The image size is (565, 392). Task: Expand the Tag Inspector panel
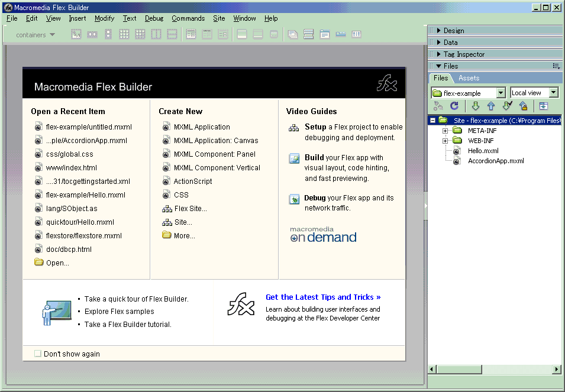[438, 54]
